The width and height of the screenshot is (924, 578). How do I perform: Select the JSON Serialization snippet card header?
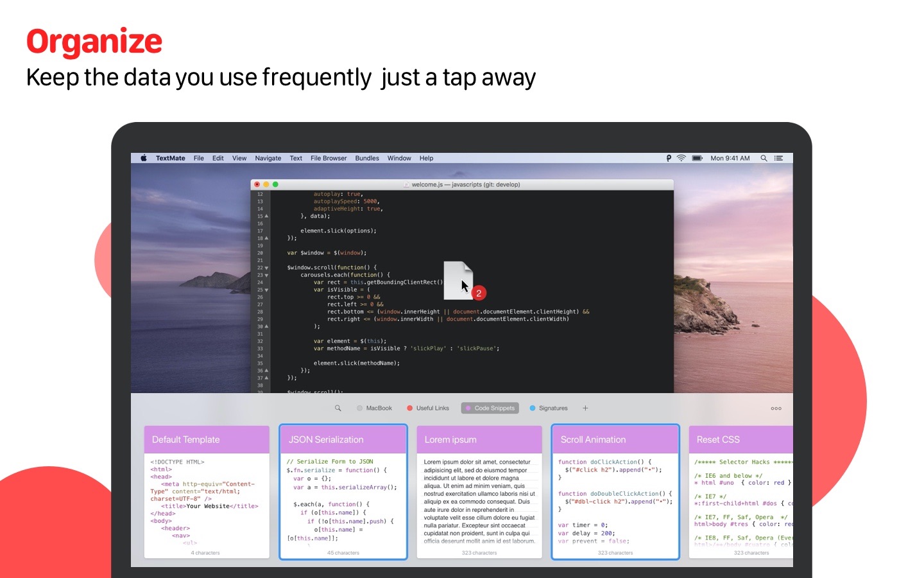[x=343, y=439]
